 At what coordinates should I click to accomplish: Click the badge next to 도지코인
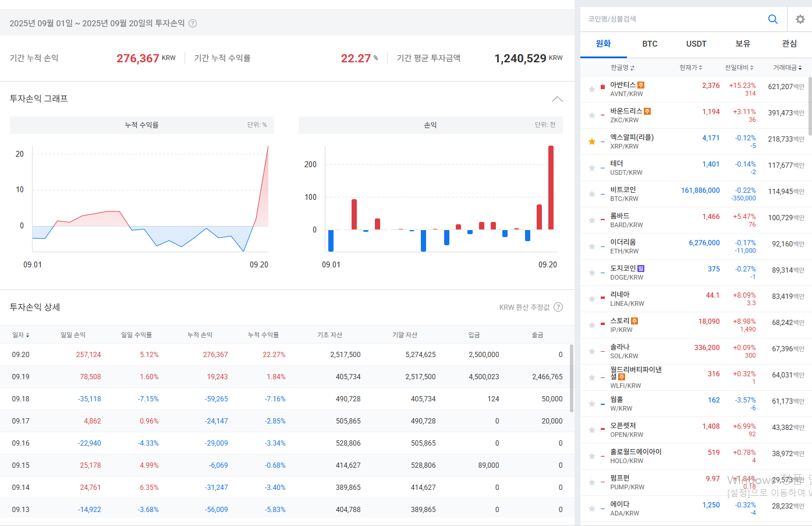[x=641, y=269]
